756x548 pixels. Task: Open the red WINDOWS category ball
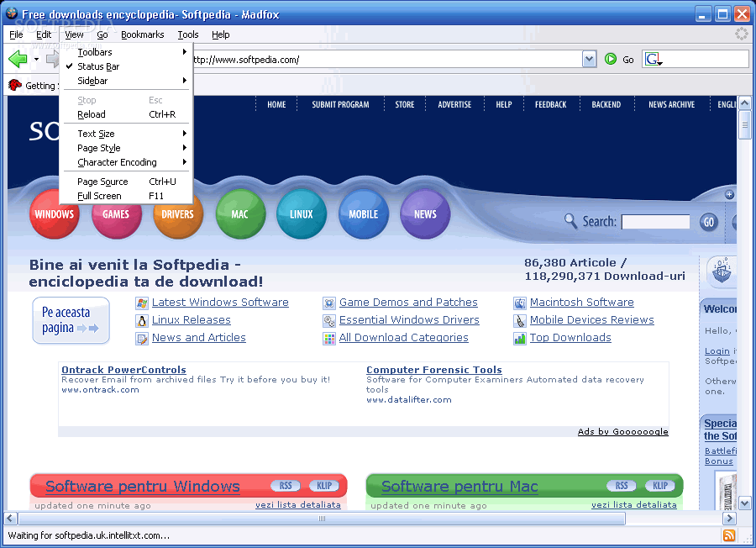point(54,214)
